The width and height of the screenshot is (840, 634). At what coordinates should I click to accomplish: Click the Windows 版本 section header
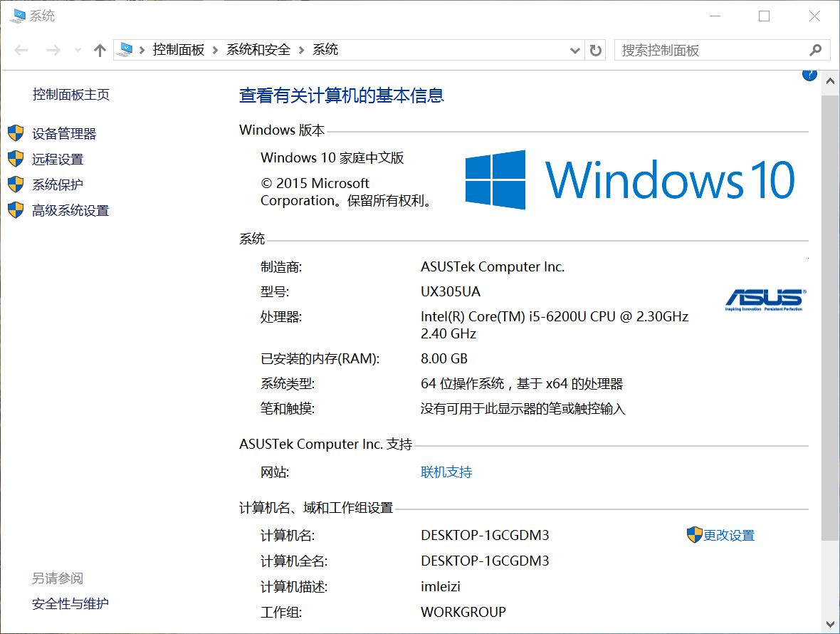[x=282, y=130]
